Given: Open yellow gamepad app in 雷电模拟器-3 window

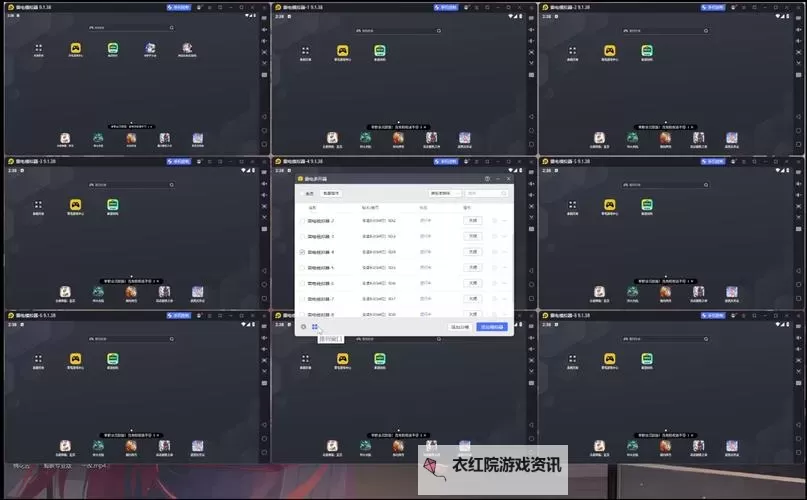Looking at the screenshot, I should point(76,205).
